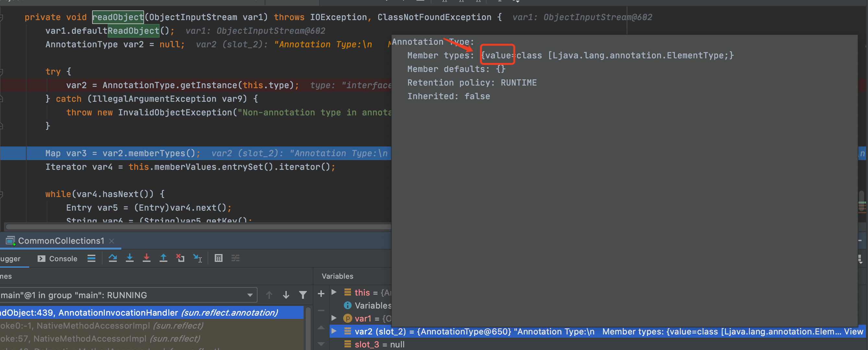
Task: Expand the var1 variable node
Action: [x=334, y=318]
